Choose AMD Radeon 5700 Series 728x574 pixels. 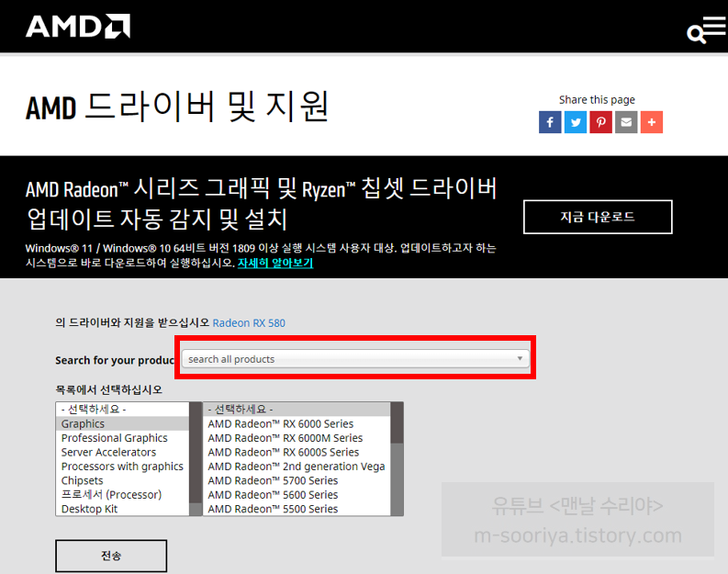click(297, 480)
